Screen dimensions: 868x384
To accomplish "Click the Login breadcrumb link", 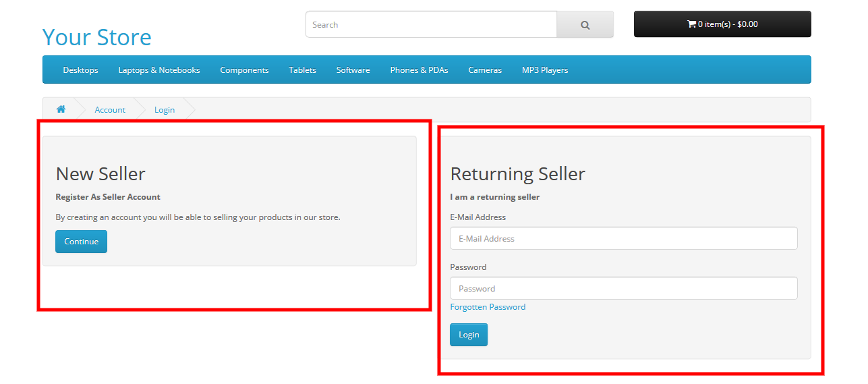I will pyautogui.click(x=165, y=110).
